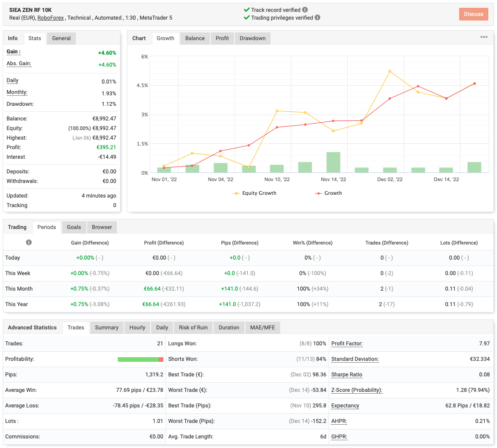Open the three-dot chart options menu
Screen dimensions: 497x448
[484, 37]
